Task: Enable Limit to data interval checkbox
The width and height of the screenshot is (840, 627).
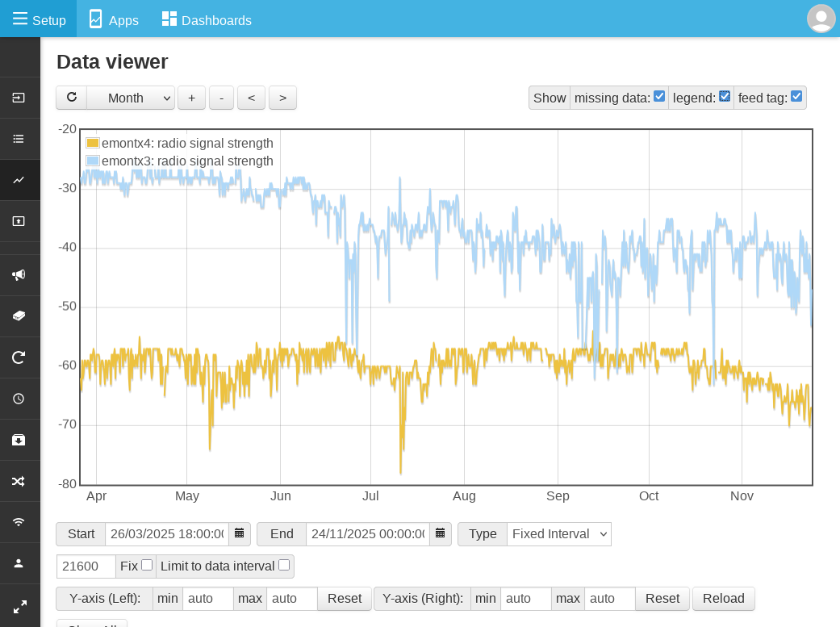Action: (284, 566)
